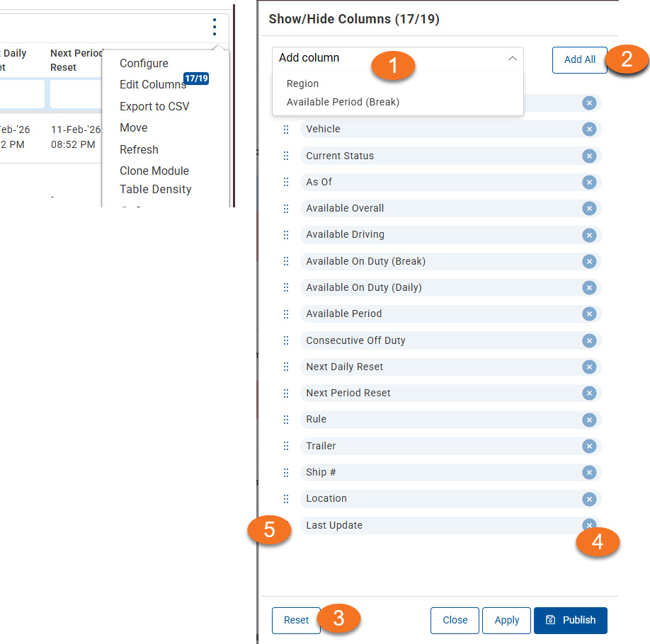The width and height of the screenshot is (650, 644).
Task: Open Configure in the module menu
Action: pos(144,64)
